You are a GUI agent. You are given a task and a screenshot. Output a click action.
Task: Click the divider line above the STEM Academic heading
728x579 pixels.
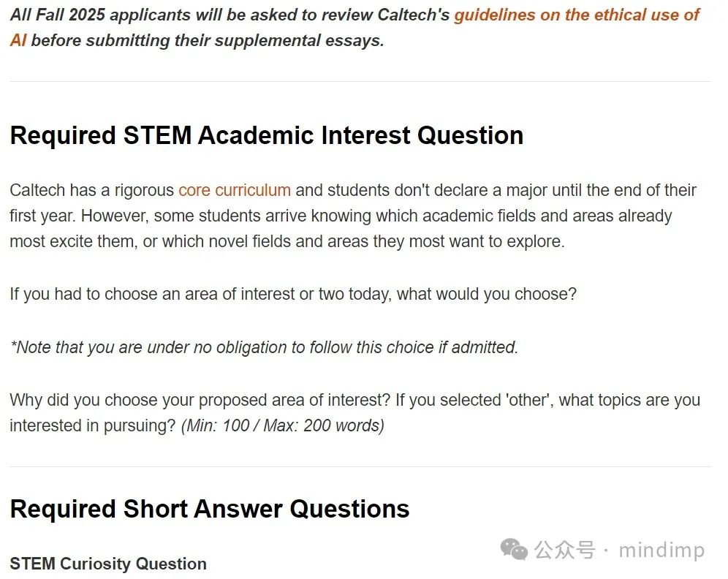(x=360, y=81)
